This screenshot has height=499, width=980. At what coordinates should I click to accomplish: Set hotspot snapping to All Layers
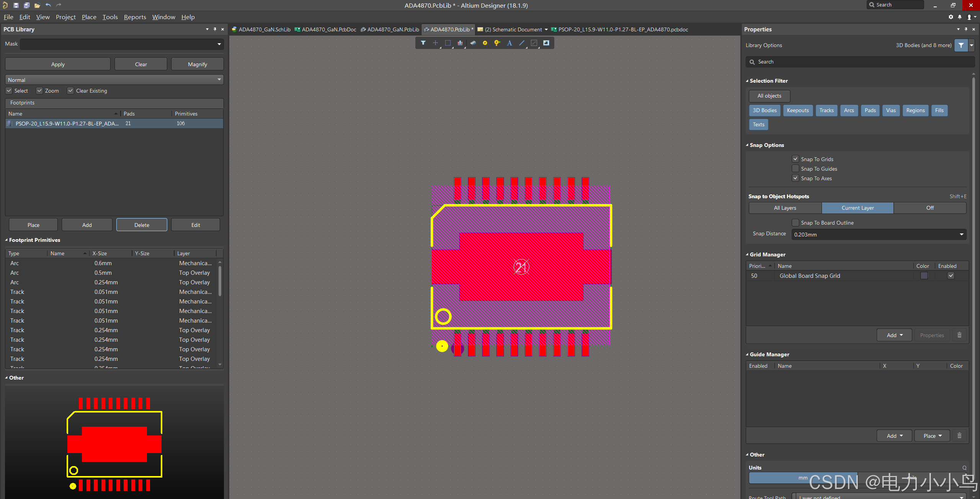(785, 208)
